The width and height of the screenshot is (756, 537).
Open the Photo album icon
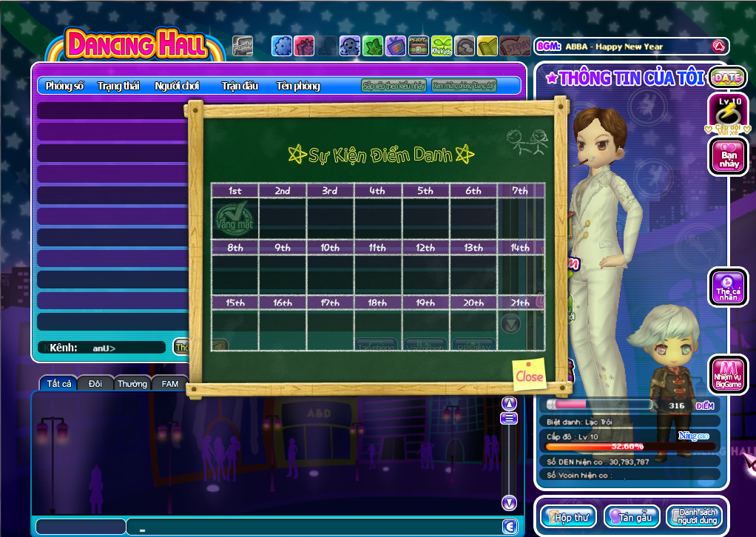(x=418, y=47)
